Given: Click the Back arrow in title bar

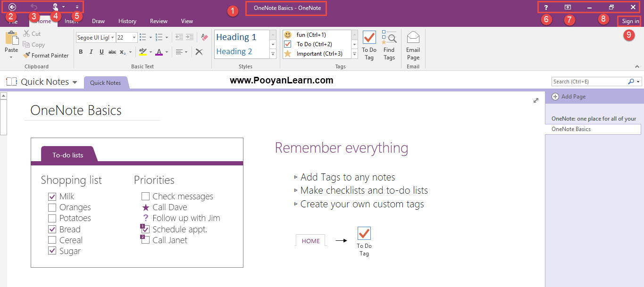Looking at the screenshot, I should [12, 7].
